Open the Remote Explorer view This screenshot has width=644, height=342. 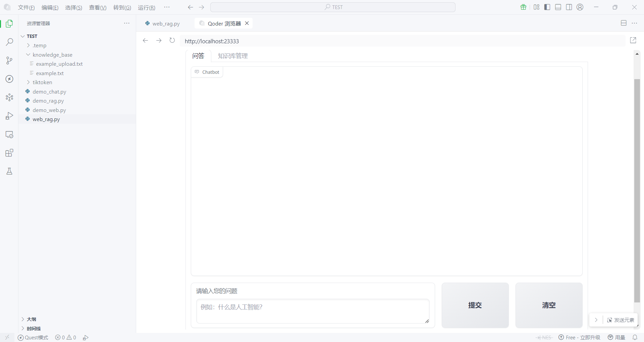click(x=9, y=134)
